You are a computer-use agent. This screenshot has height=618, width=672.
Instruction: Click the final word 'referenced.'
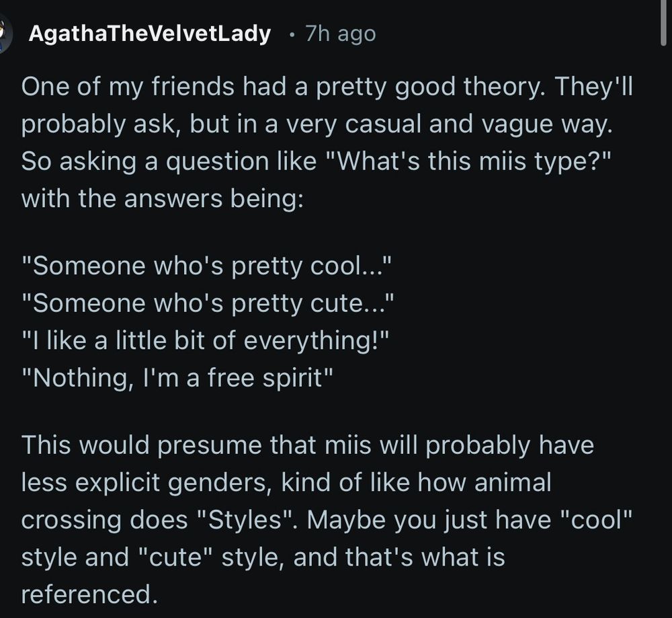(x=89, y=594)
